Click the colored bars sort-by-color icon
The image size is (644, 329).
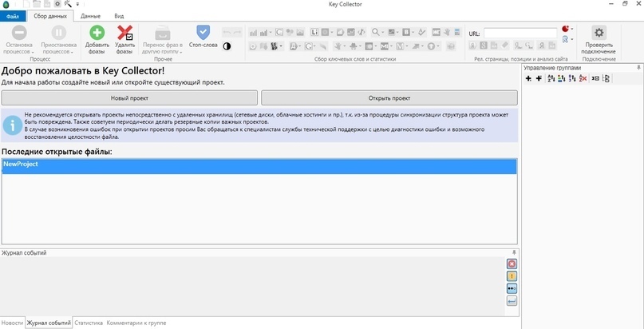[x=562, y=78]
